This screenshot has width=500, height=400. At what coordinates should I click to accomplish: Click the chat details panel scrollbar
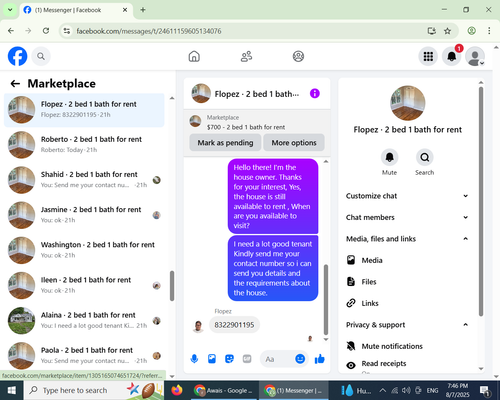coord(481,201)
